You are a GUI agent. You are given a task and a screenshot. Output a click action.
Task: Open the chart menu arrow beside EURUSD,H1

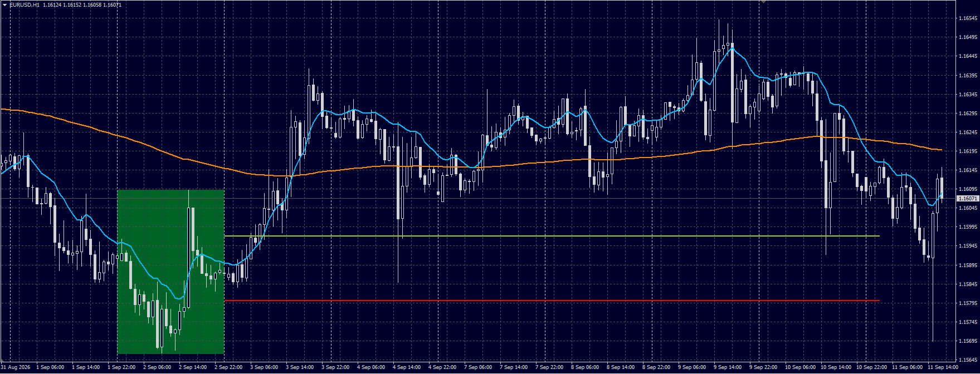(x=4, y=4)
